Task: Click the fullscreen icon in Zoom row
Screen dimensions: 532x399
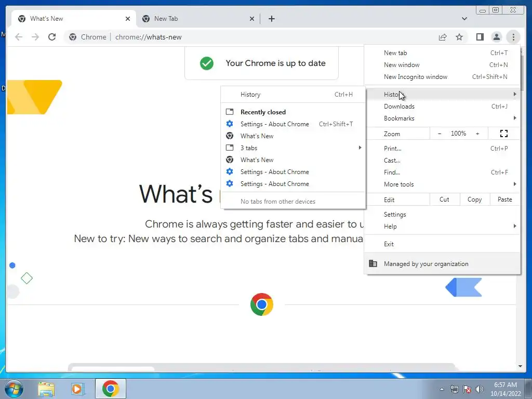Action: pos(504,134)
